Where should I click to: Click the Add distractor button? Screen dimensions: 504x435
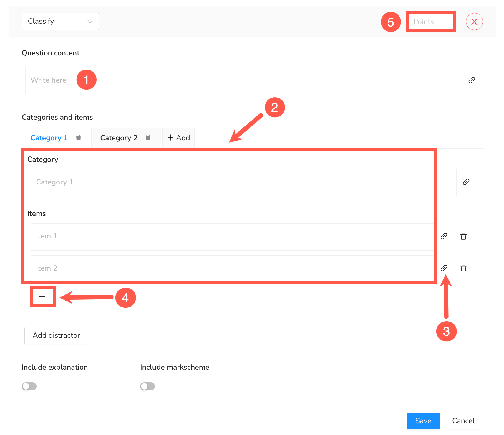56,335
